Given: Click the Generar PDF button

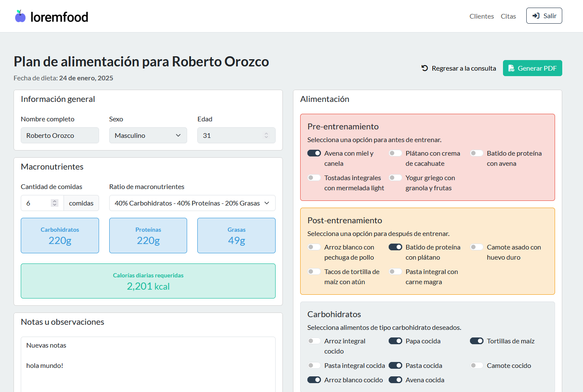Looking at the screenshot, I should (533, 68).
